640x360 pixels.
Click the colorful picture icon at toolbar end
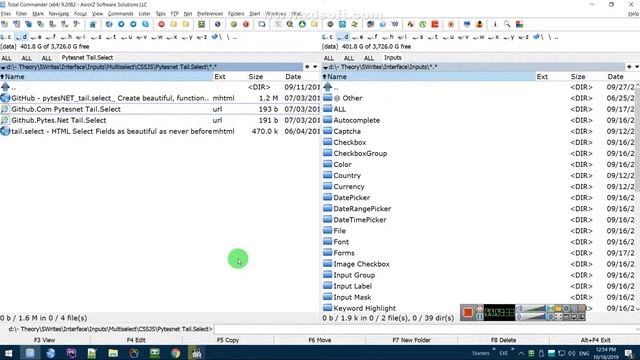[519, 24]
